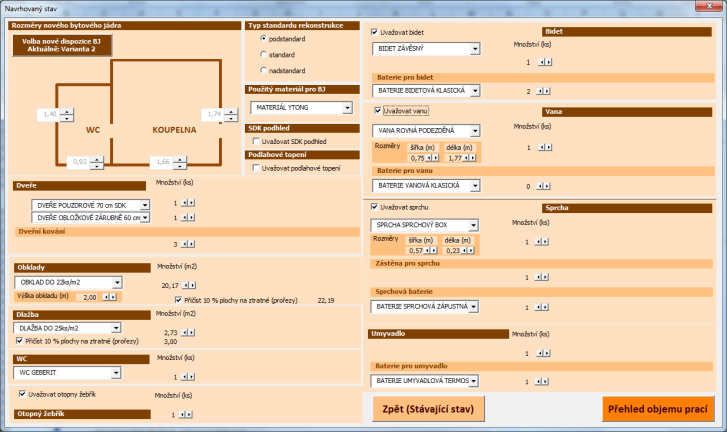
Task: Open BATERIE SPRCHOVÁ ZÁPUSTNÁ dropdown
Action: (x=473, y=306)
